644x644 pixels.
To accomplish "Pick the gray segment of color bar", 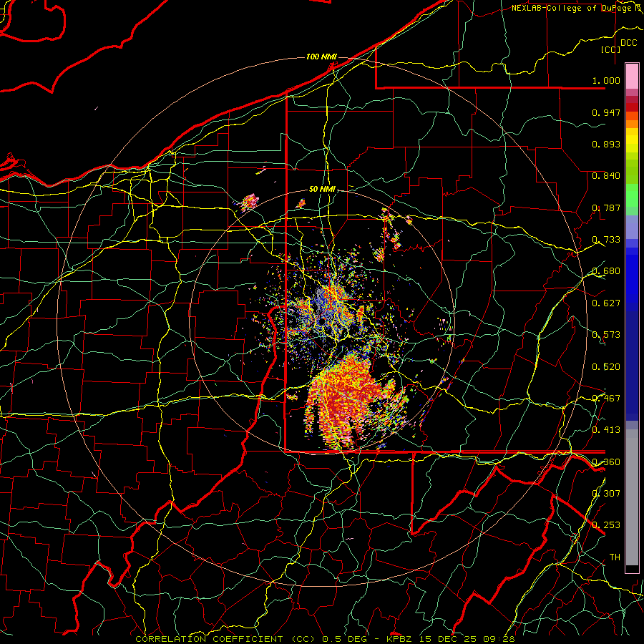I will (632, 497).
